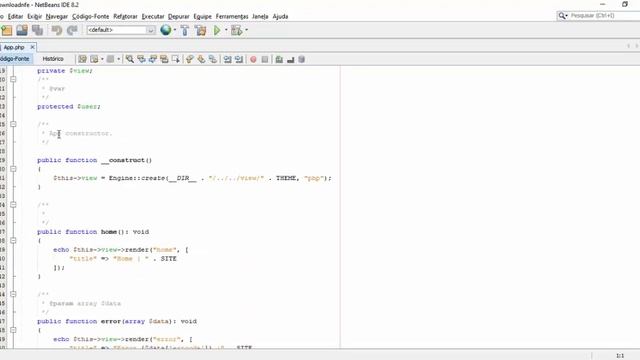Open the browser globe dropdown arrow
Viewport: 640px width, 360px height.
coord(175,30)
